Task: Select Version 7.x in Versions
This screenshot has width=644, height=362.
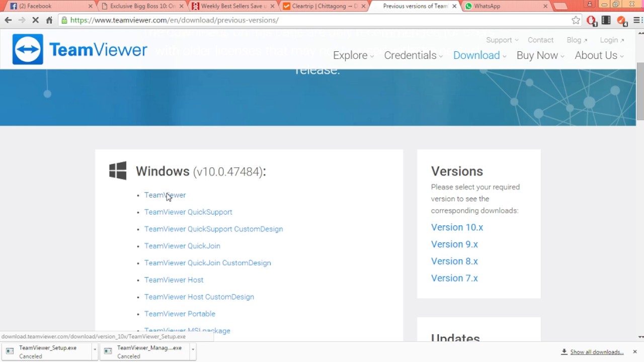Action: click(x=454, y=278)
